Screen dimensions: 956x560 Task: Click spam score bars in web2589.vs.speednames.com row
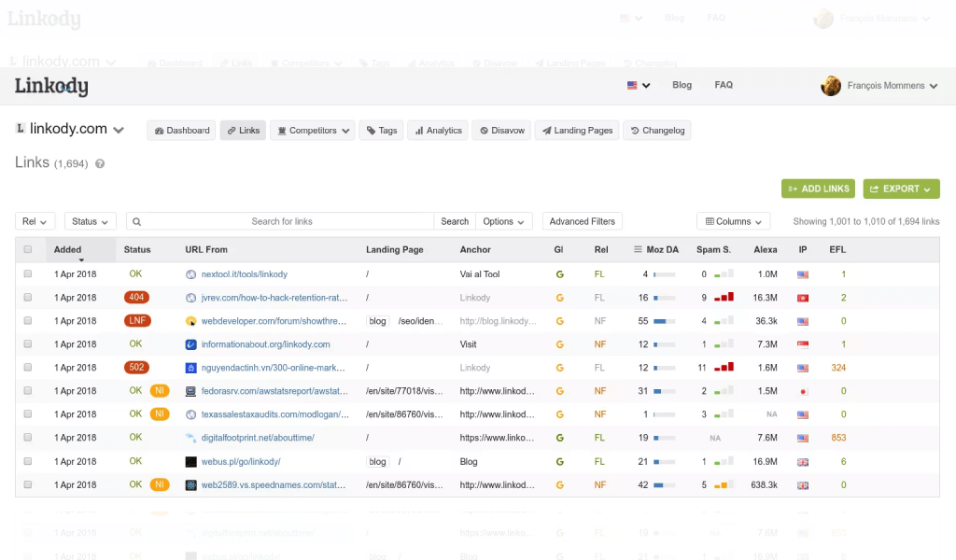[724, 485]
